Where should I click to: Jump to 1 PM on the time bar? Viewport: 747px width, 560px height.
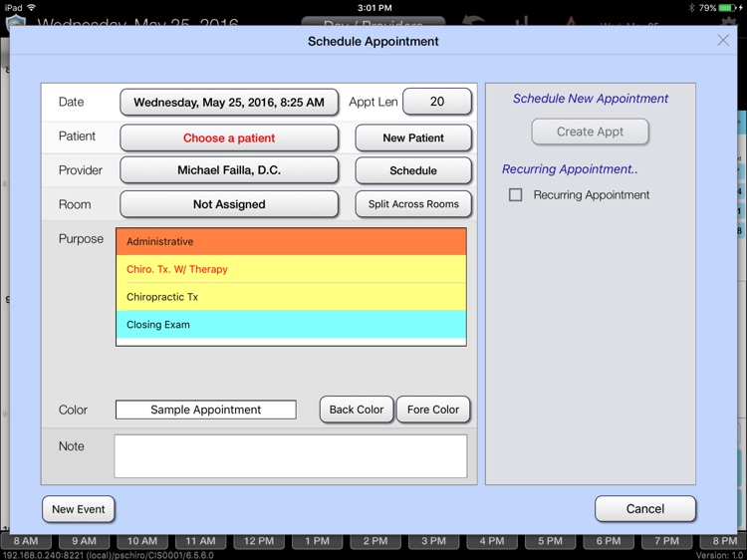318,541
